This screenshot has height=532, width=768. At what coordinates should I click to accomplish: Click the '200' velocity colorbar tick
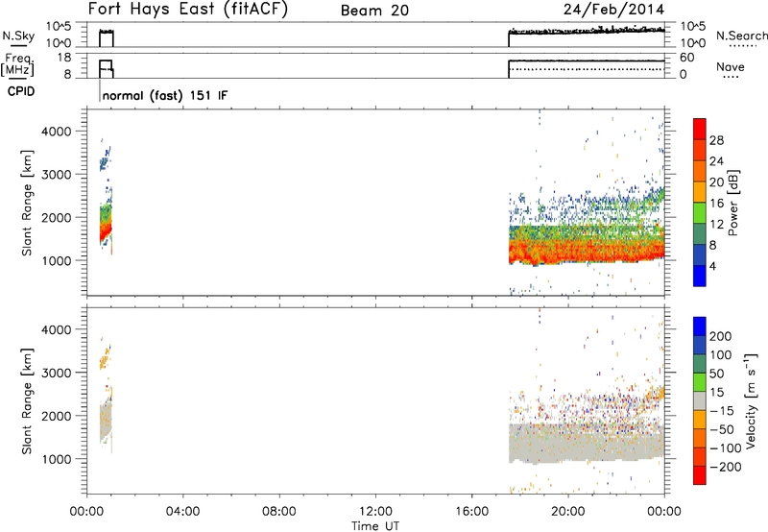pos(721,336)
